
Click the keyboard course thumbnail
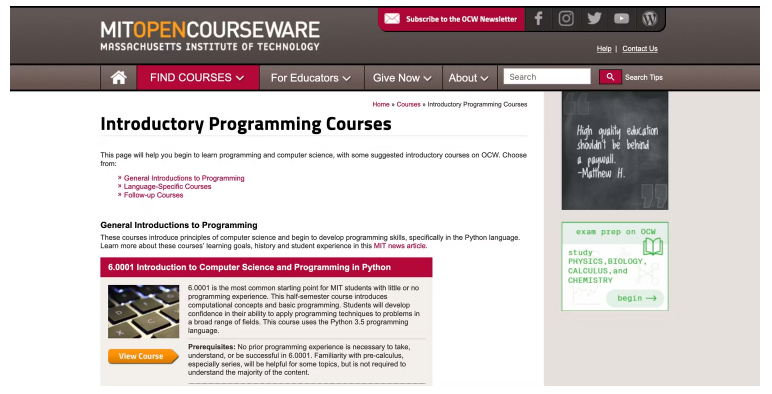click(x=143, y=311)
